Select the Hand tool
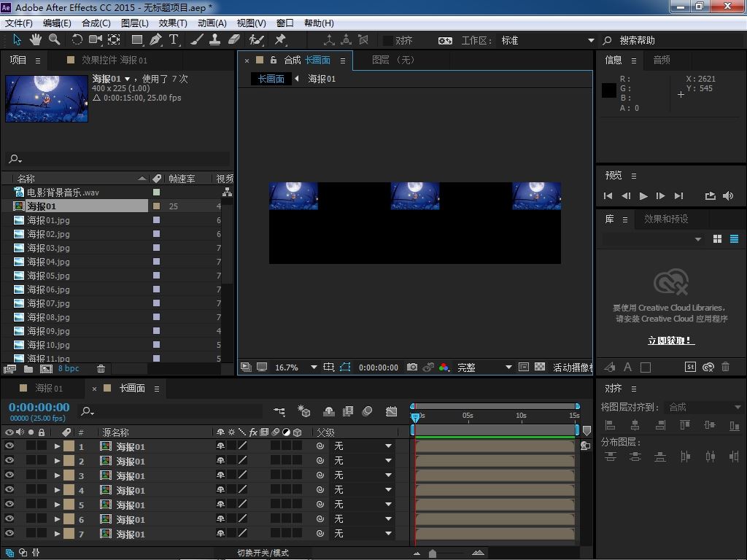The image size is (747, 560). tap(35, 40)
